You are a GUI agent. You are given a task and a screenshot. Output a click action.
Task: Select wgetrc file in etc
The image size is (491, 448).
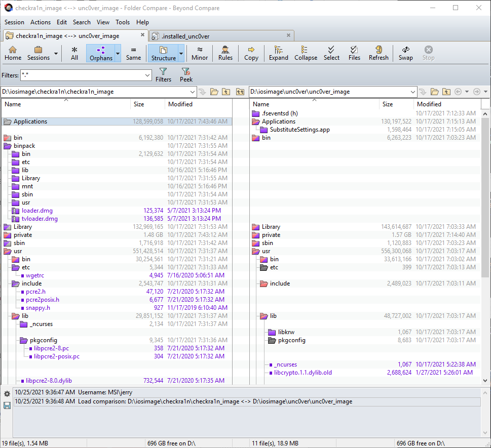coord(35,275)
